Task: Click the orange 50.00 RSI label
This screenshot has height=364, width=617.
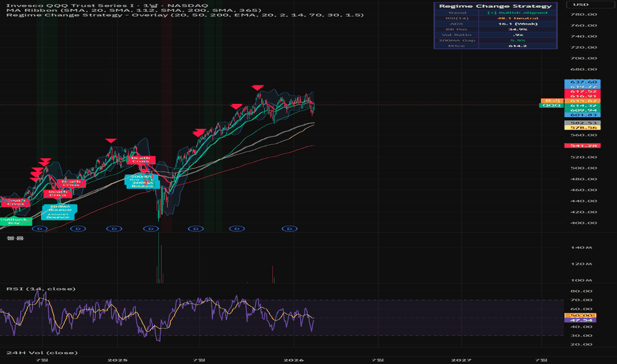Action: [581, 316]
